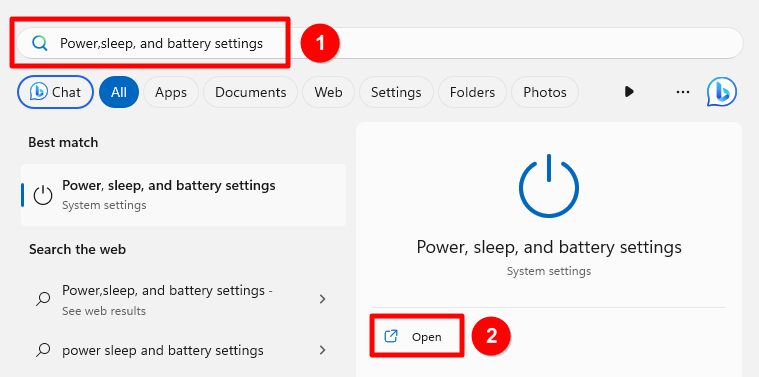Click magnifier icon beside lowercase power sleep suggestion
Viewport: 759px width, 377px height.
coord(43,350)
